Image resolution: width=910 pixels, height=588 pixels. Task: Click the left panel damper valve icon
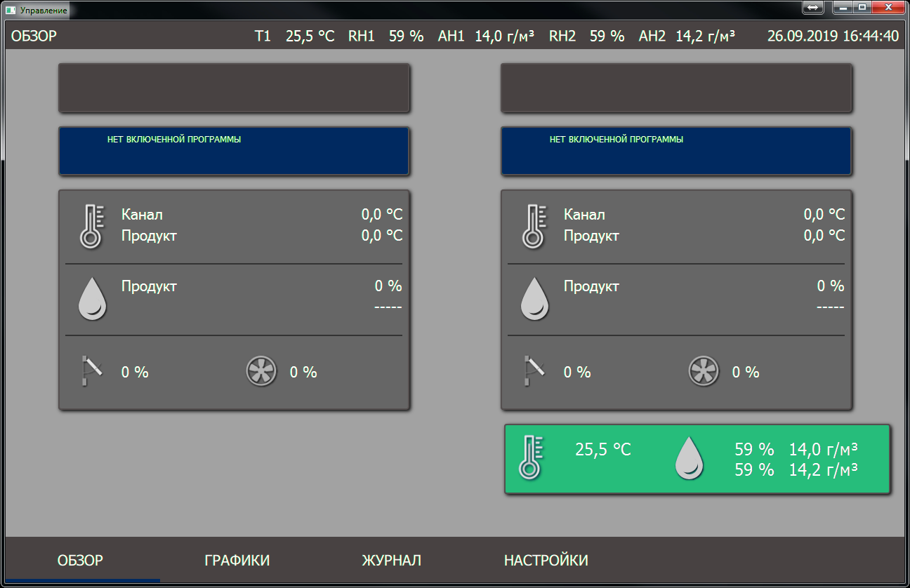91,371
